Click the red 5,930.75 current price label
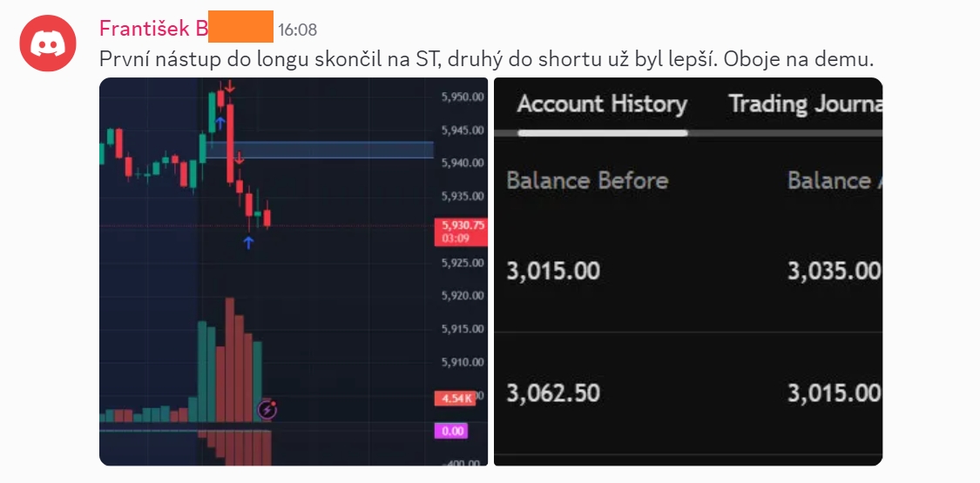This screenshot has height=483, width=980. click(460, 231)
